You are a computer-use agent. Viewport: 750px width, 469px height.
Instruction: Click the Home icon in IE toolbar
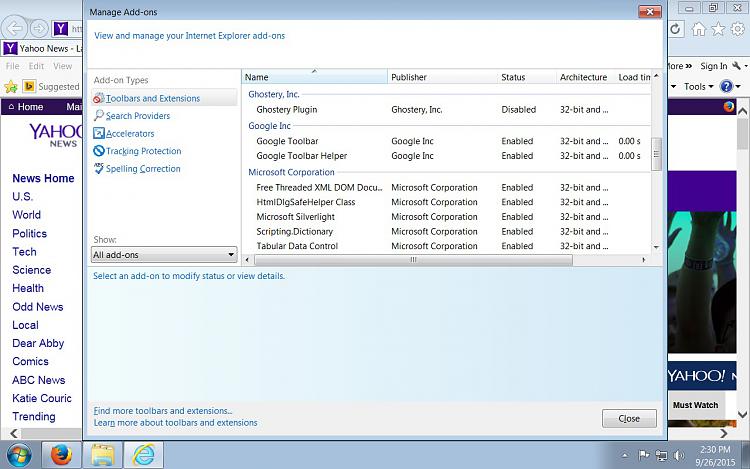point(699,29)
